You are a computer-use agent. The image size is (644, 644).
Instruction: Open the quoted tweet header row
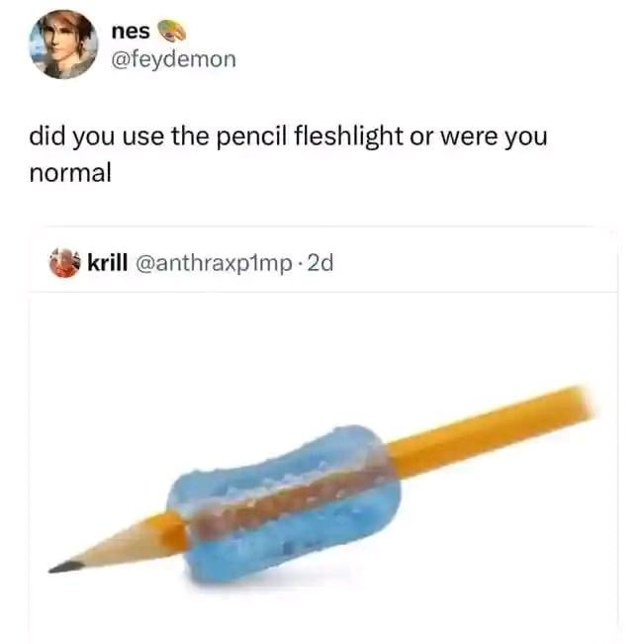coord(323,263)
